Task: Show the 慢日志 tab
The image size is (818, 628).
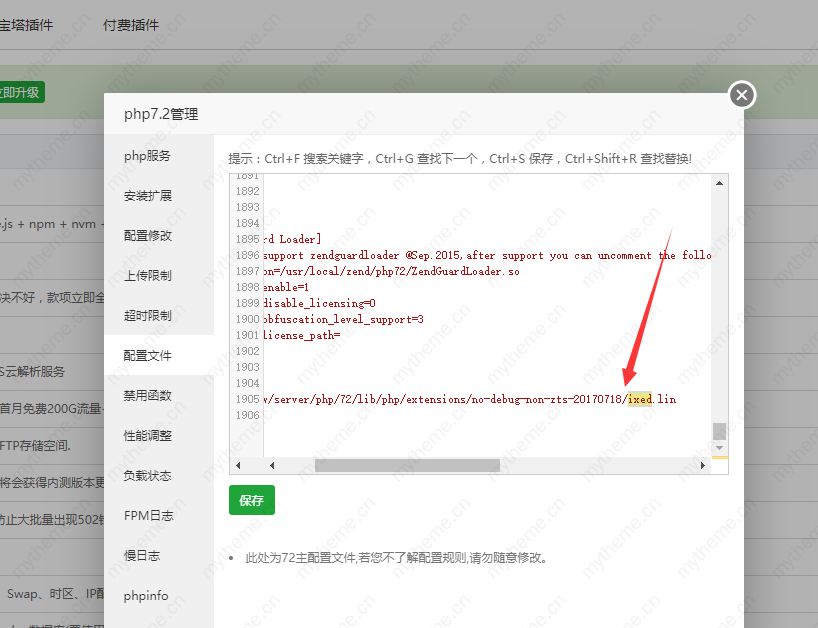Action: tap(141, 556)
